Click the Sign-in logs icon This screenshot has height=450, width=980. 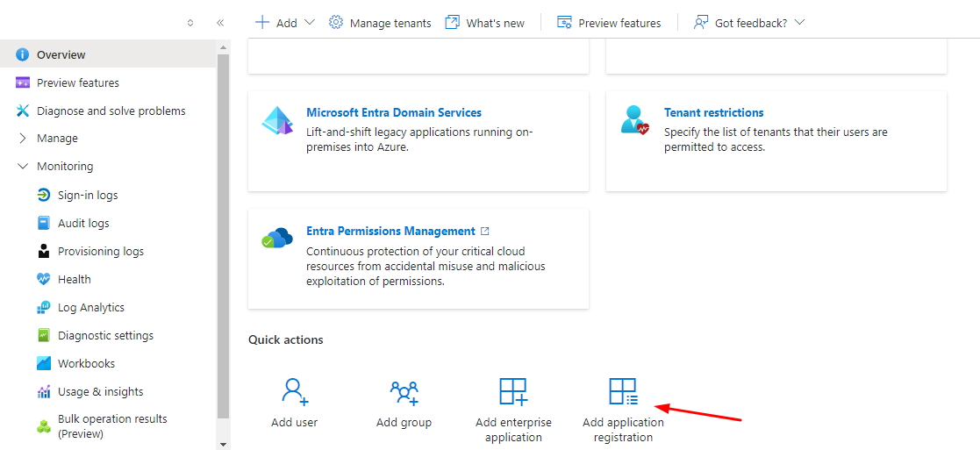coord(43,195)
